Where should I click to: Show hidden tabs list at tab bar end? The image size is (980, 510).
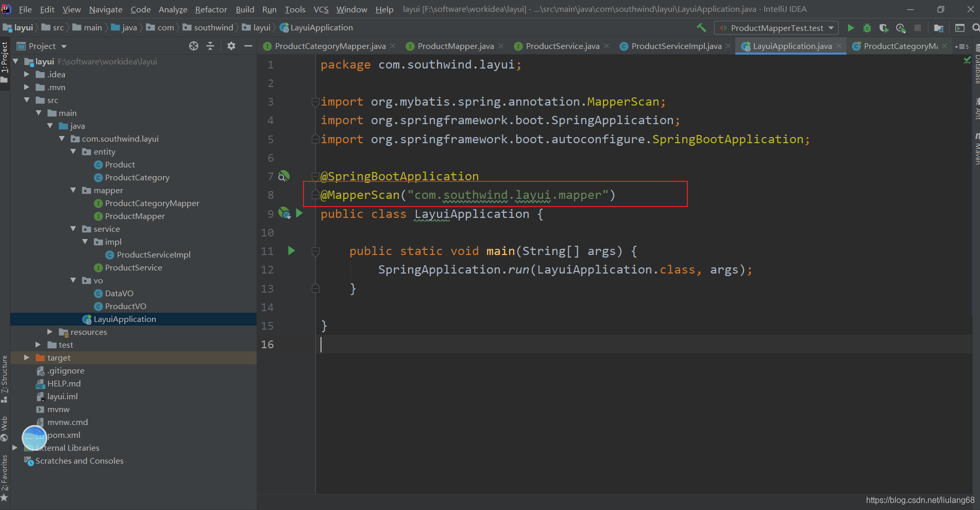(x=961, y=46)
